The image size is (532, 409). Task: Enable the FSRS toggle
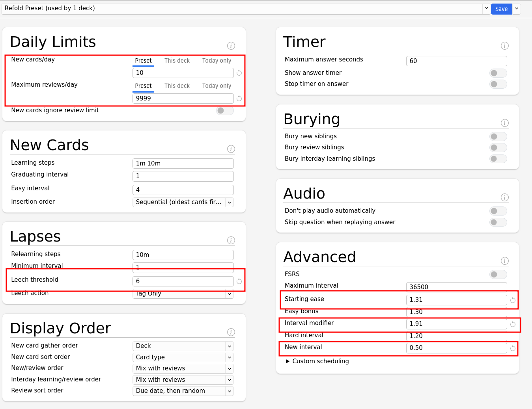[x=498, y=274]
